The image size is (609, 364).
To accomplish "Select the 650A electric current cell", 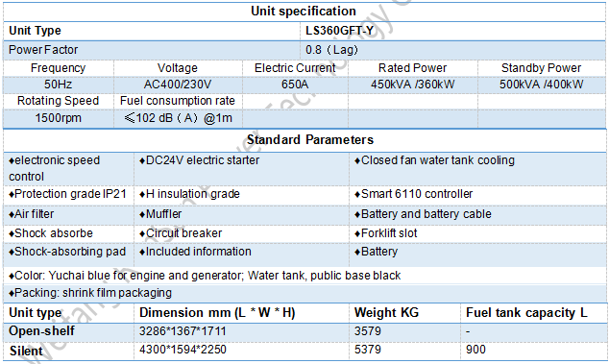I will tap(295, 85).
